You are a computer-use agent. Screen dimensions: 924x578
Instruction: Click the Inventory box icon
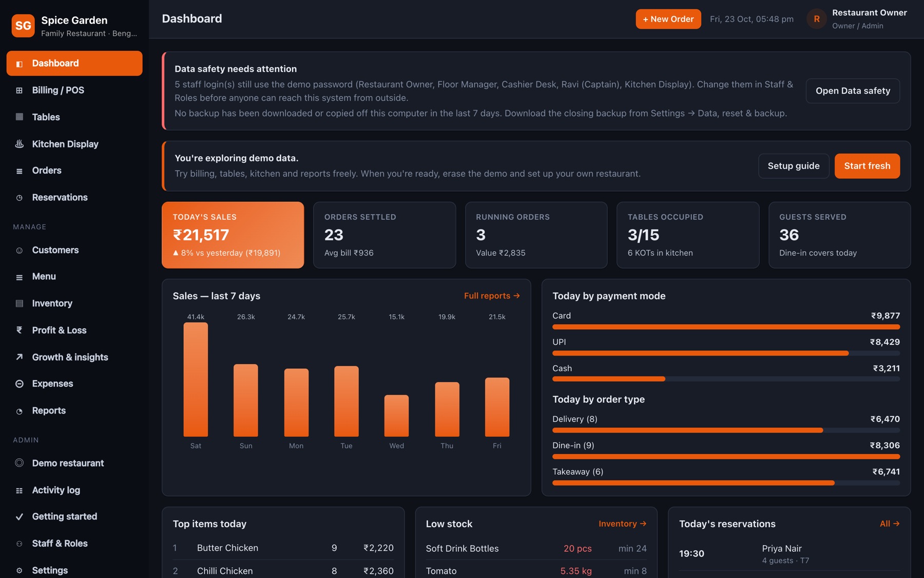pos(20,304)
